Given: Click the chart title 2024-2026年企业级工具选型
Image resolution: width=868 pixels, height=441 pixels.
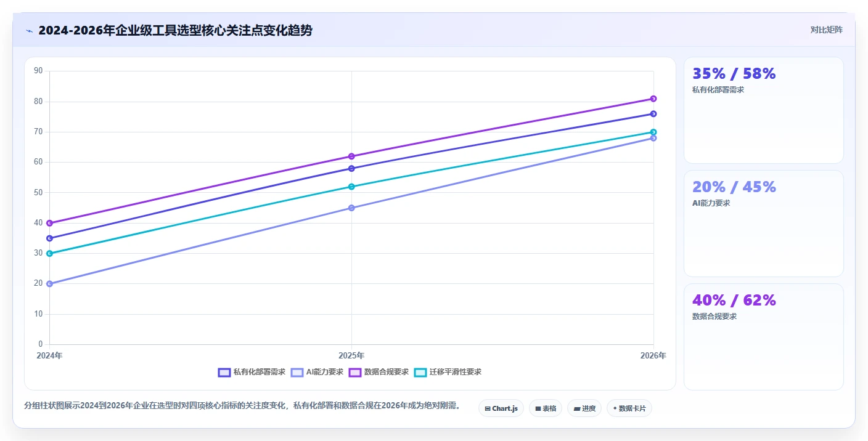Looking at the screenshot, I should [x=175, y=30].
